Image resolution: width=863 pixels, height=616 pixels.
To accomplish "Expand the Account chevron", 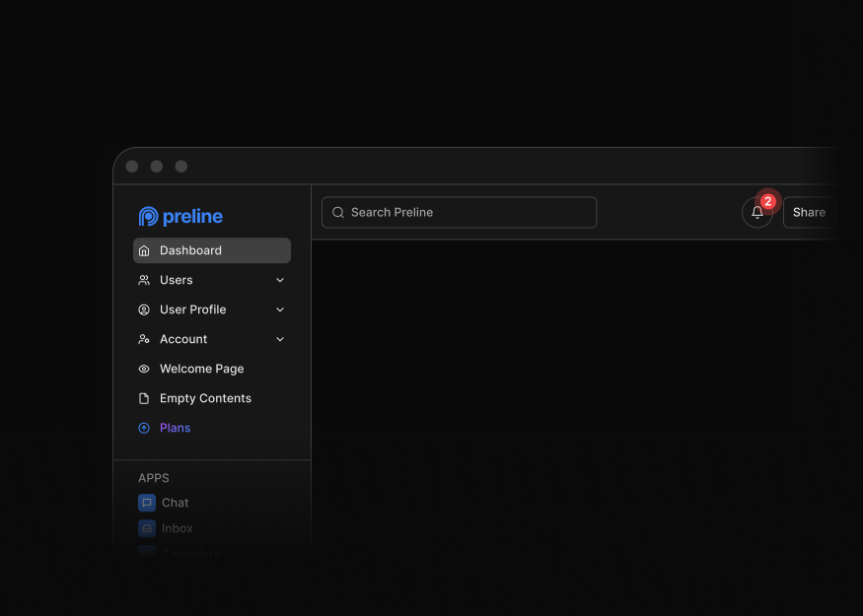I will [x=280, y=339].
